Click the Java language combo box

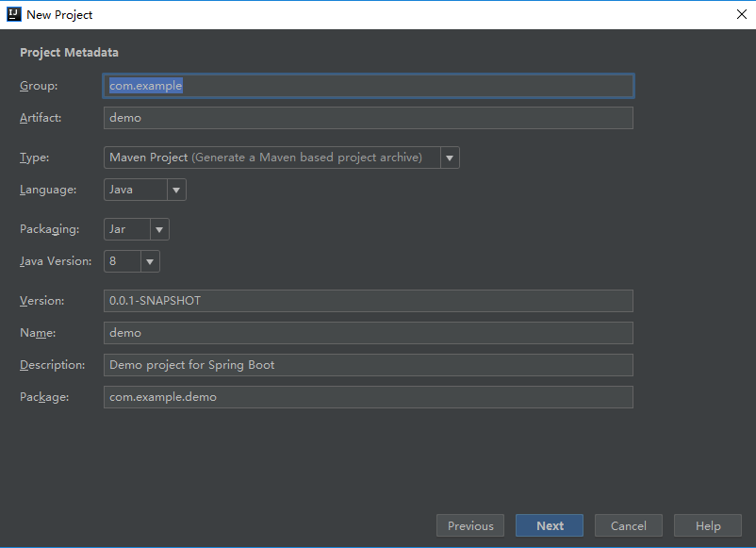135,190
